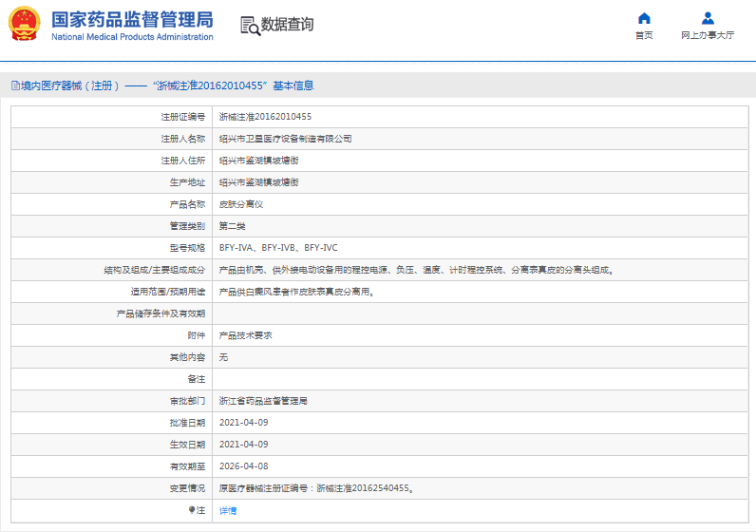756x532 pixels.
Task: Click the document icon before 境内医疗器械
Action: click(x=15, y=85)
